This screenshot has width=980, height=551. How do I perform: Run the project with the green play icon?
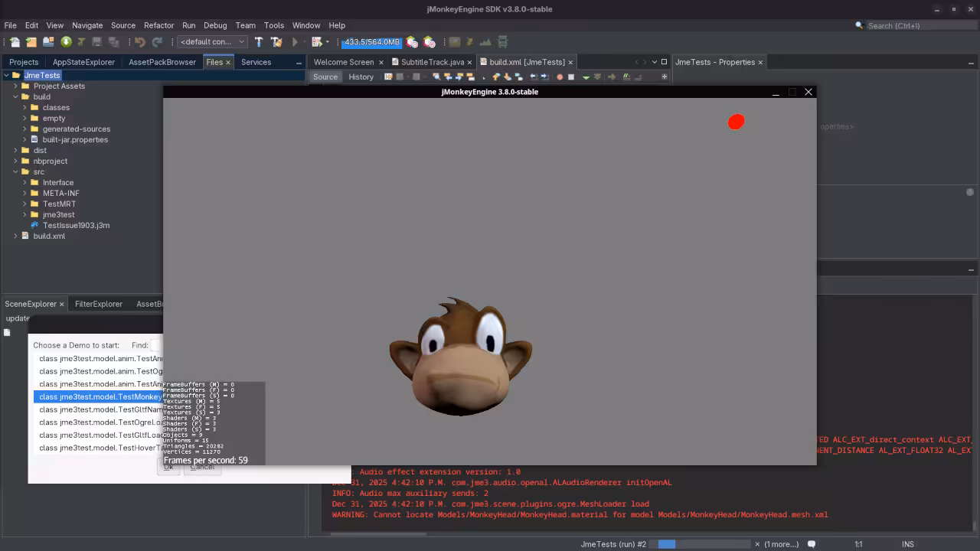tap(296, 42)
